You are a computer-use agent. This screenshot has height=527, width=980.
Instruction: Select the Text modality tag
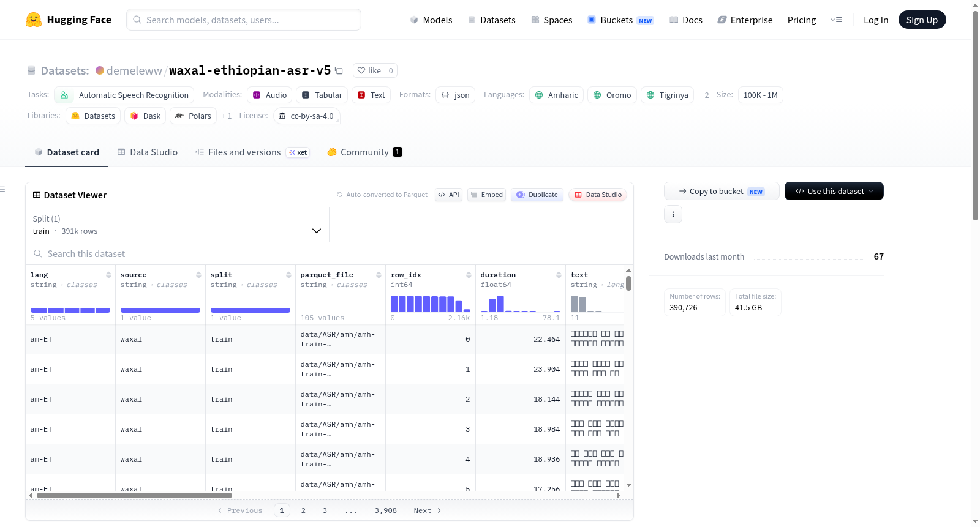click(371, 95)
